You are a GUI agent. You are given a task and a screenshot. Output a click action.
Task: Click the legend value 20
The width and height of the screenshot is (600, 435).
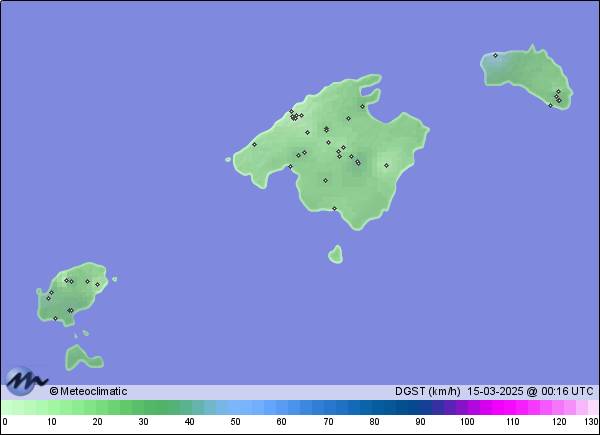97,422
